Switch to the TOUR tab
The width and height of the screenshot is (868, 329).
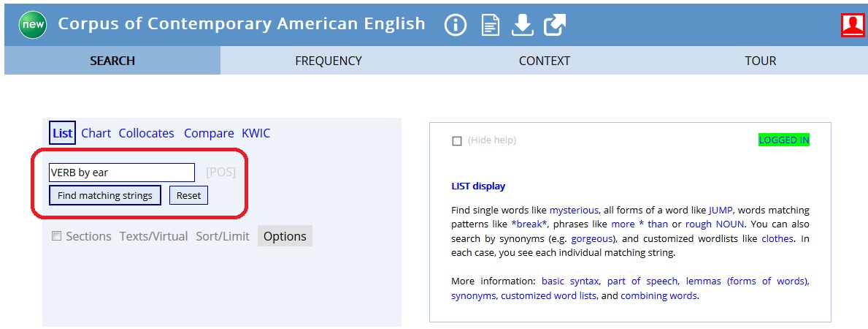point(760,61)
